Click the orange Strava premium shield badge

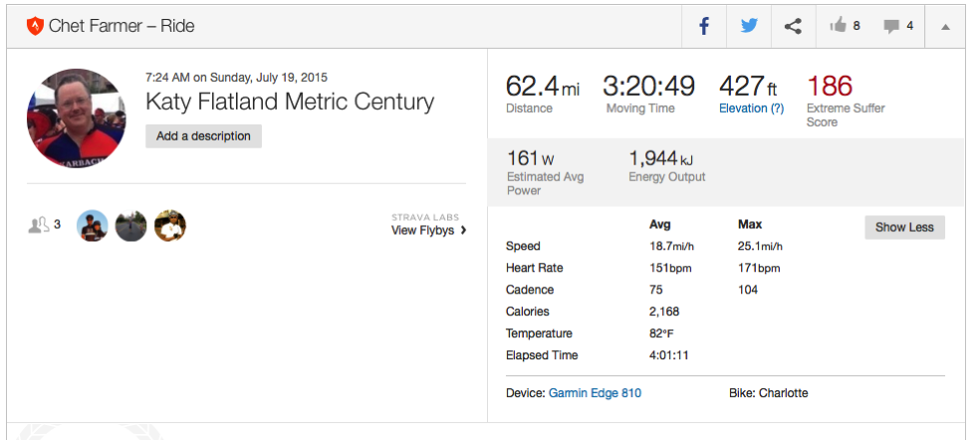click(35, 26)
